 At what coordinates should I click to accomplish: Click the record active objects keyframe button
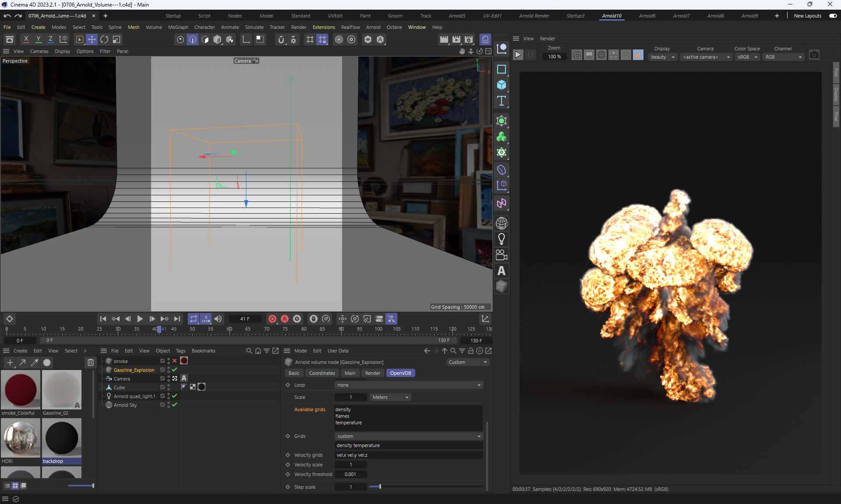(x=272, y=319)
